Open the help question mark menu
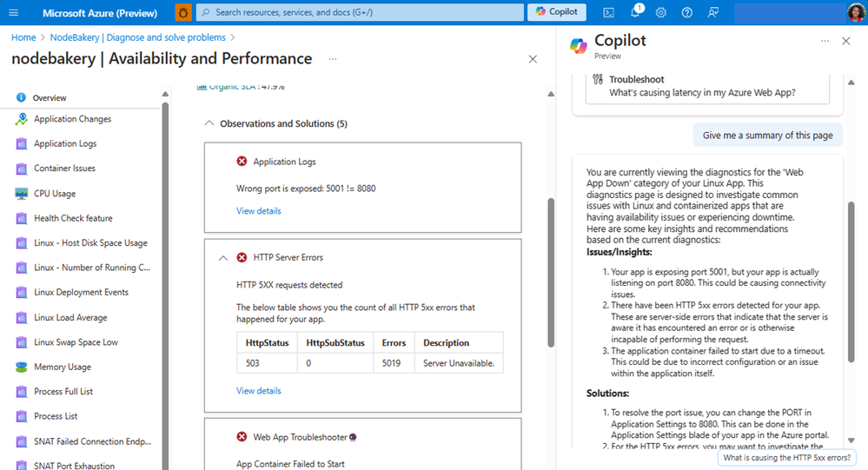The height and width of the screenshot is (470, 868). (x=687, y=12)
